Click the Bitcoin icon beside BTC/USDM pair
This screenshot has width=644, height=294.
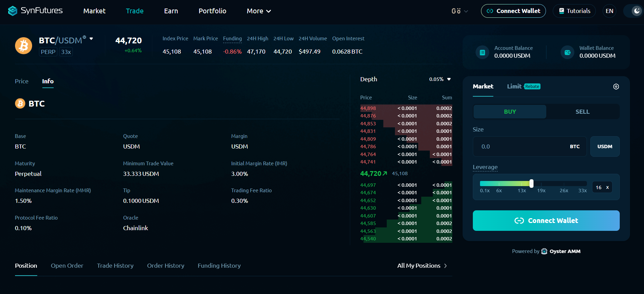(24, 45)
